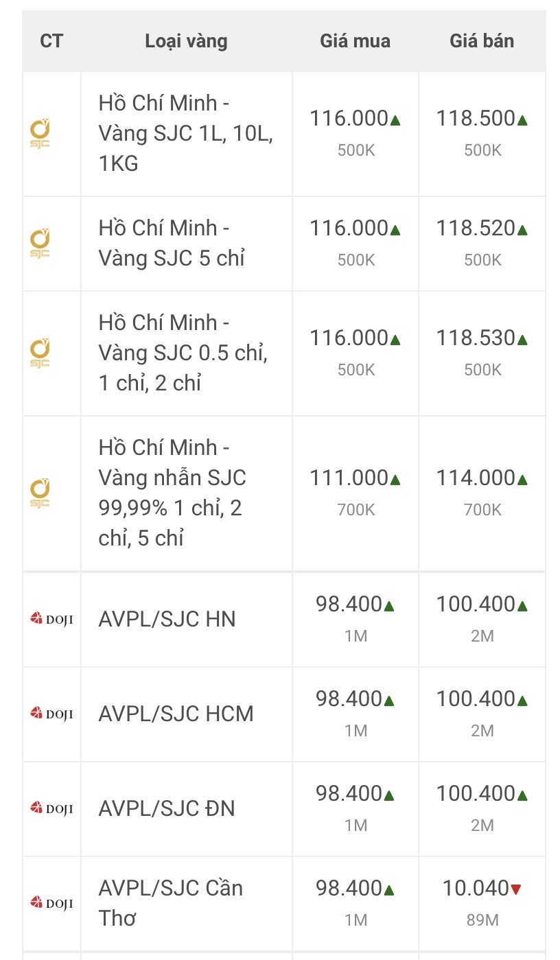The width and height of the screenshot is (560, 960).
Task: Click the CT column header
Action: 51,41
